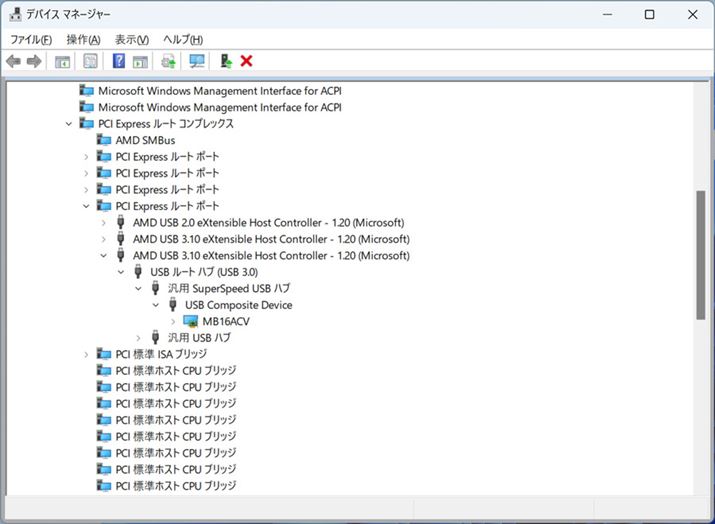This screenshot has height=524, width=715.
Task: Select the AMD SMBus device
Action: click(x=145, y=141)
